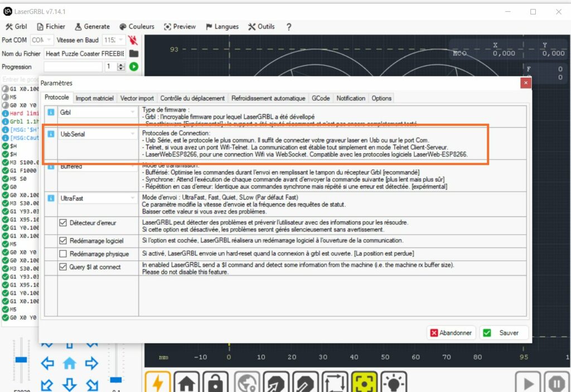This screenshot has height=392, width=571.
Task: Click the jog speed slider handle
Action: (x=21, y=360)
